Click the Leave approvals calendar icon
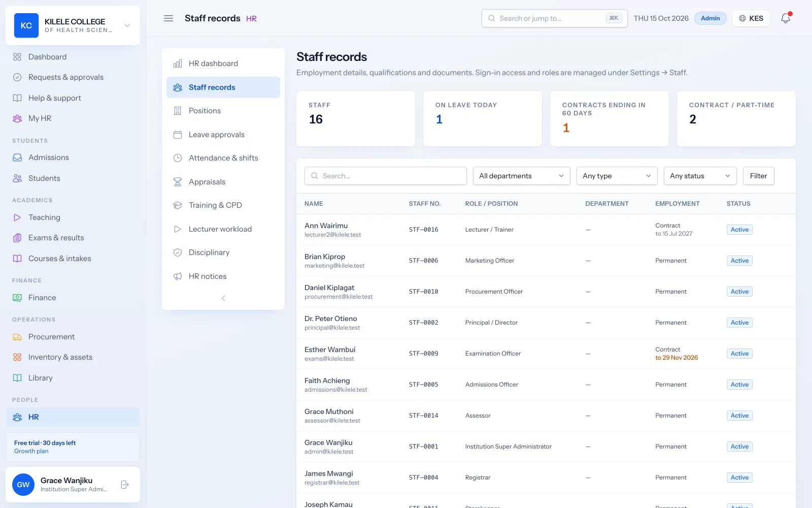Image resolution: width=812 pixels, height=508 pixels. point(178,135)
